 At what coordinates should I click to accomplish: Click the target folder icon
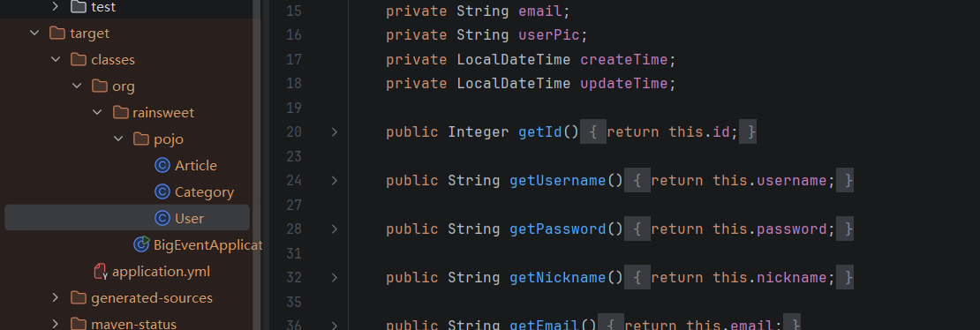[x=57, y=34]
